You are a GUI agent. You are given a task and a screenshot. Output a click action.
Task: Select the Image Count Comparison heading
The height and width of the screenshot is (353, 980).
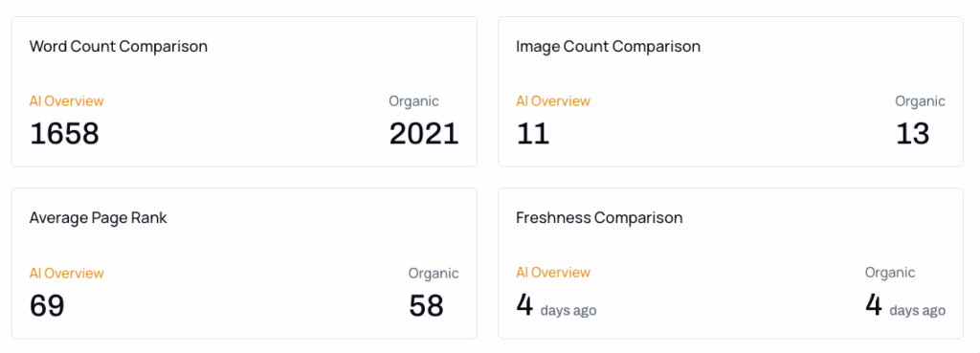click(x=608, y=46)
